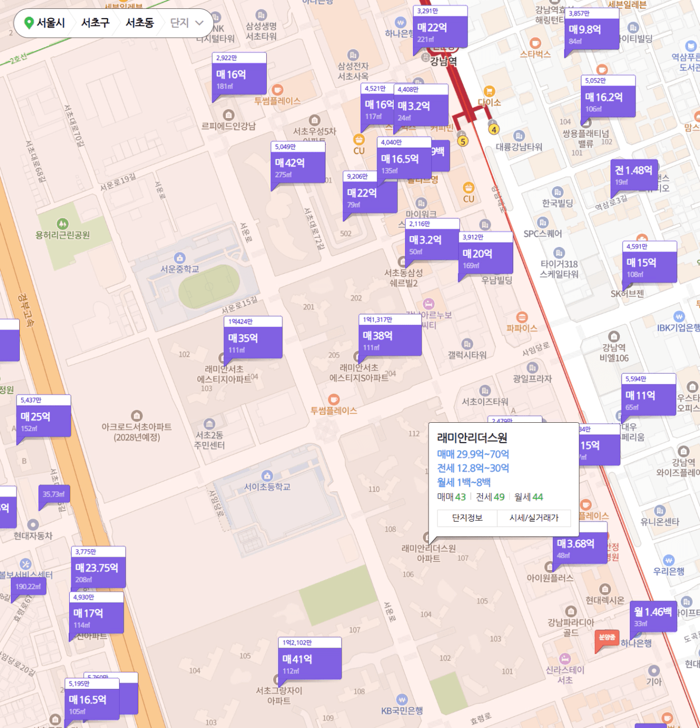This screenshot has width=700, height=728.
Task: Click the 35.73㎡ area marker
Action: tap(54, 495)
